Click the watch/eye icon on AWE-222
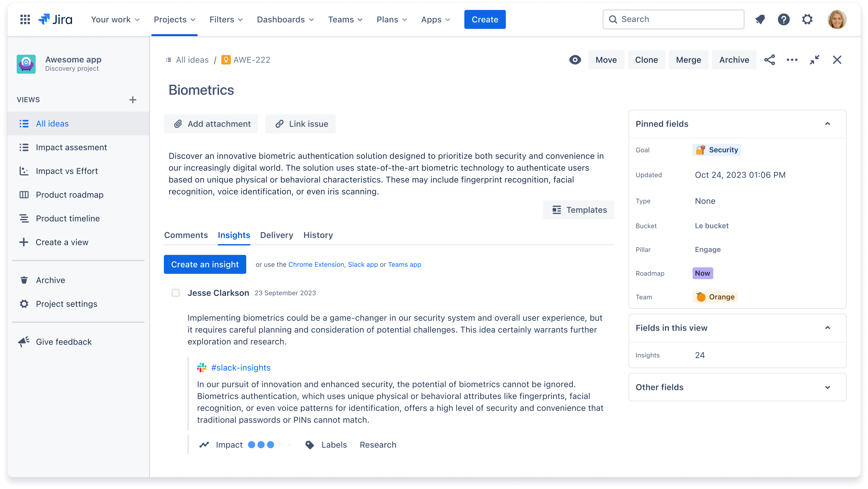 point(575,60)
